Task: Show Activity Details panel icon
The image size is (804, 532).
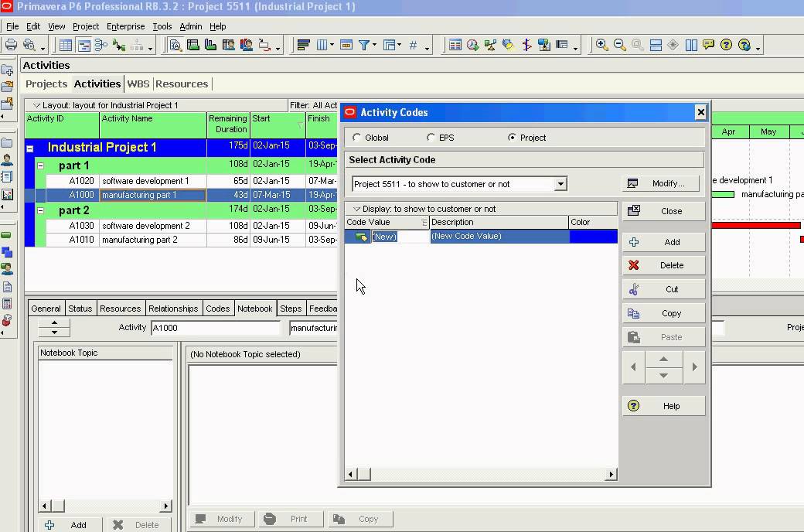Action: click(175, 45)
